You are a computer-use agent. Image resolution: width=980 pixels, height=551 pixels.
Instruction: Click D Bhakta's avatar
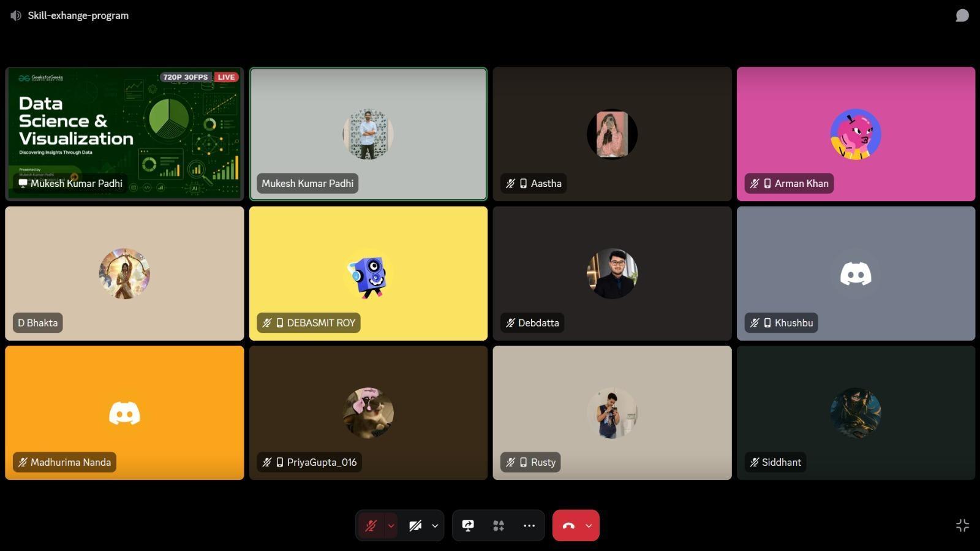(124, 273)
